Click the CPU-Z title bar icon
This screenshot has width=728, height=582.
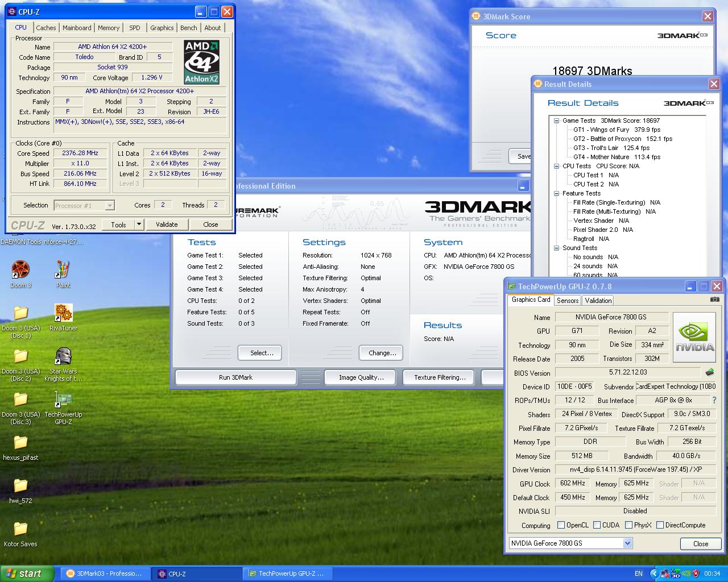tap(13, 11)
